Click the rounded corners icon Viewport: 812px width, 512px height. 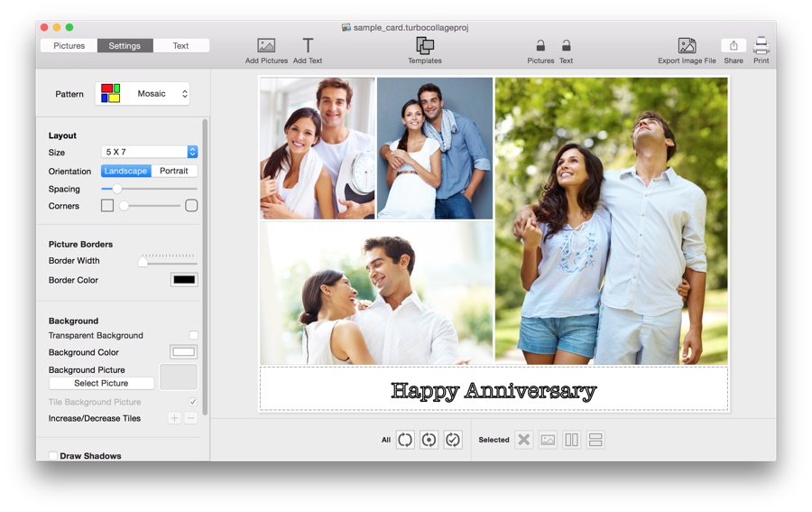click(x=191, y=206)
